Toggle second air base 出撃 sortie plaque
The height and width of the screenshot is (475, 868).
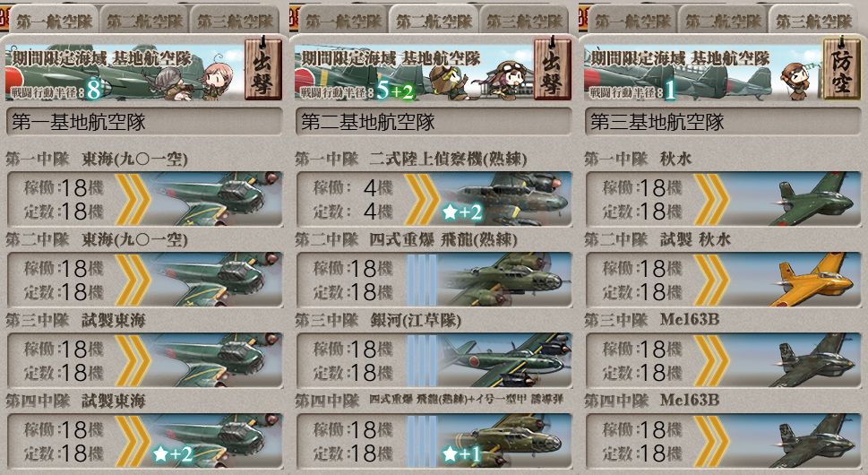coord(553,67)
